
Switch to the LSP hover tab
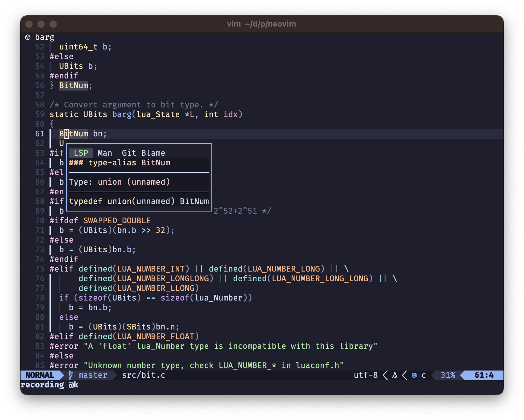coord(81,153)
